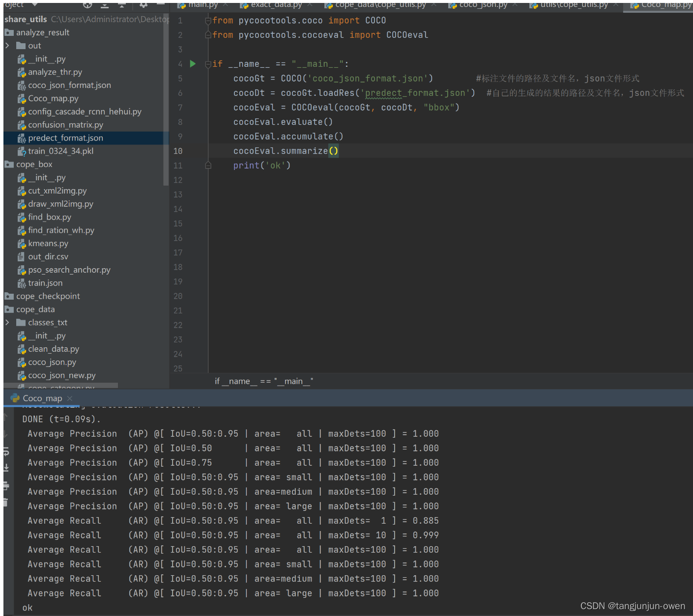Screen dimensions: 693x616
Task: Open the coco_json.py editor tab
Action: [x=483, y=5]
